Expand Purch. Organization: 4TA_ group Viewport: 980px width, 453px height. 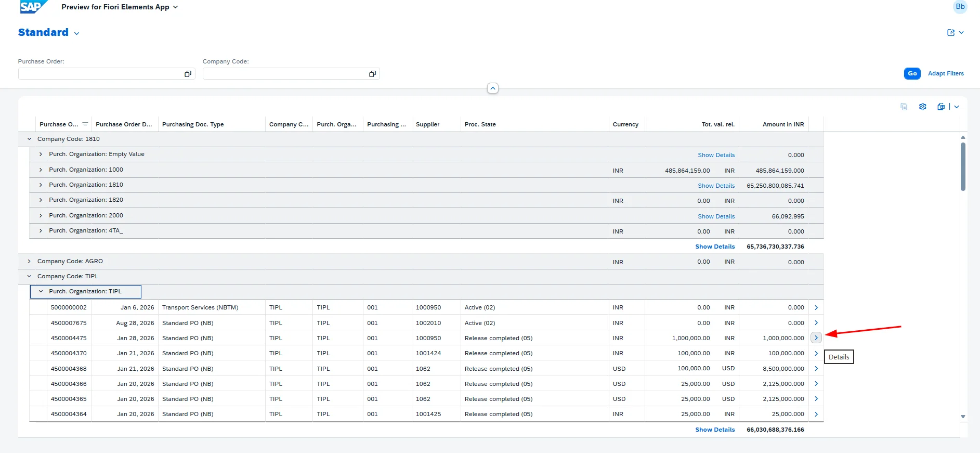click(41, 230)
